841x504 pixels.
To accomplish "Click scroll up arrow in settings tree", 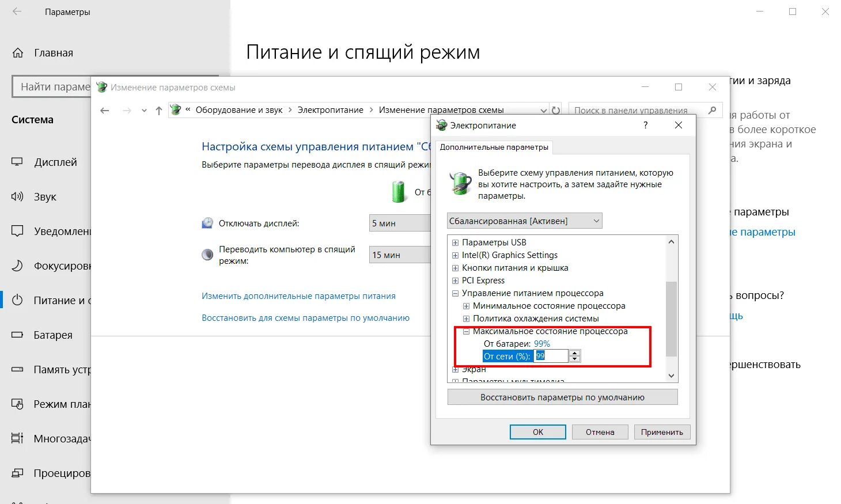I will click(x=671, y=242).
